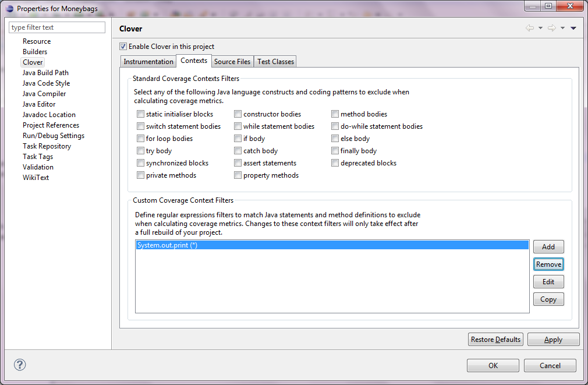
Task: Click the forward navigation arrow icon
Action: pos(552,28)
